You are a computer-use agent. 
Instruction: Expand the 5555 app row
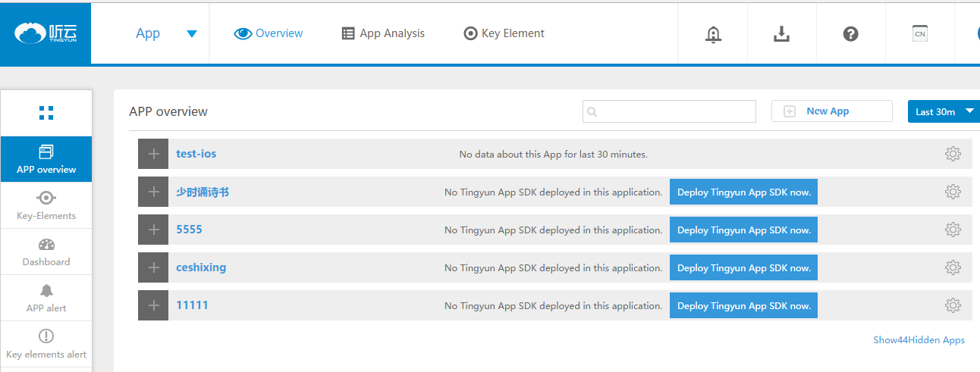click(153, 230)
